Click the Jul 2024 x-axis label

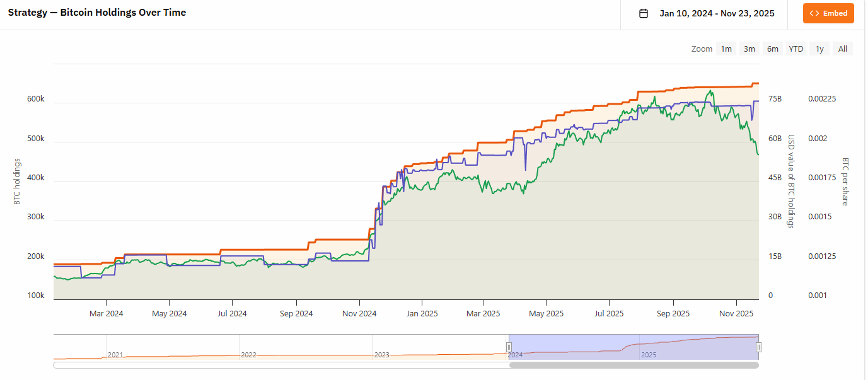233,313
